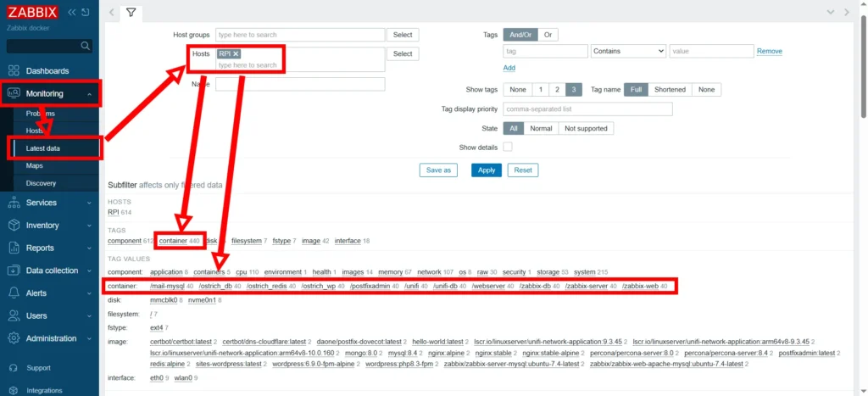The height and width of the screenshot is (396, 868).
Task: Set tag evaluation to Or
Action: (x=548, y=35)
